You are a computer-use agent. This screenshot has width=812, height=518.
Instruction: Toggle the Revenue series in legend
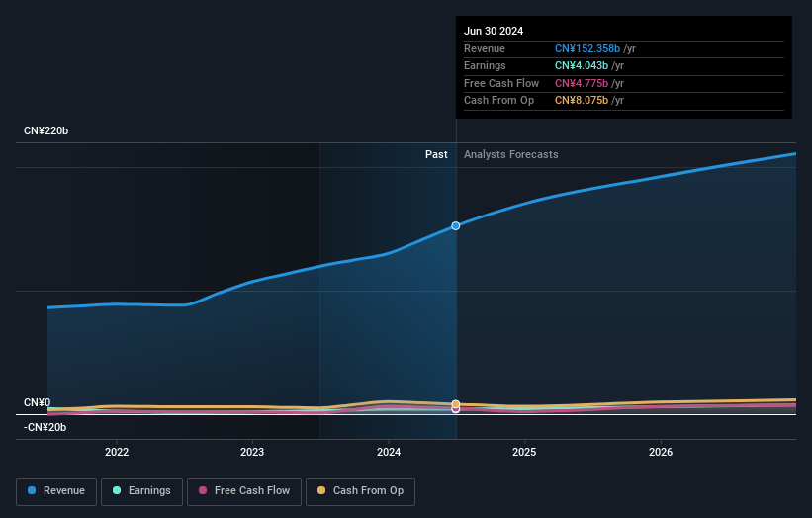coord(56,491)
